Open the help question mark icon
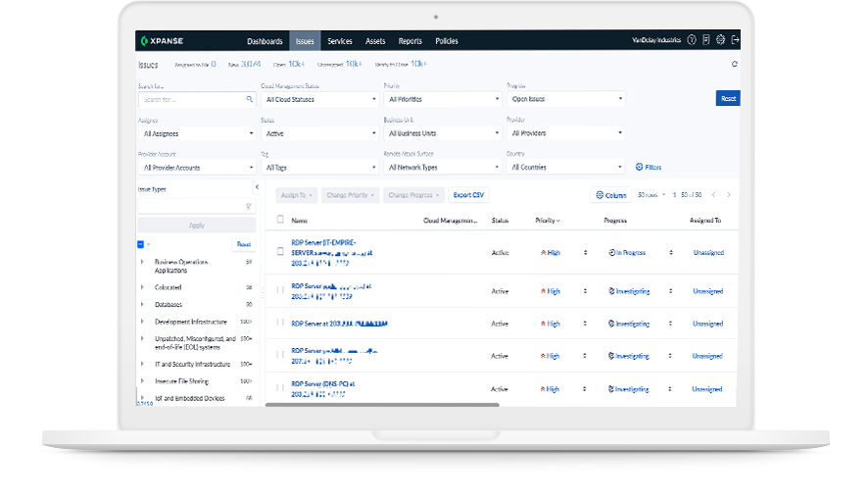 click(x=692, y=40)
